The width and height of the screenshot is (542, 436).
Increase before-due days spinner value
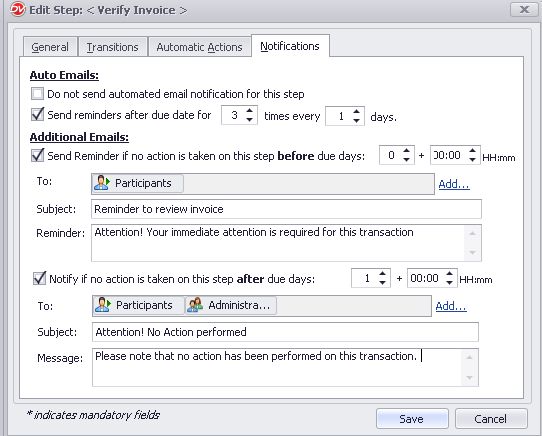pyautogui.click(x=406, y=151)
